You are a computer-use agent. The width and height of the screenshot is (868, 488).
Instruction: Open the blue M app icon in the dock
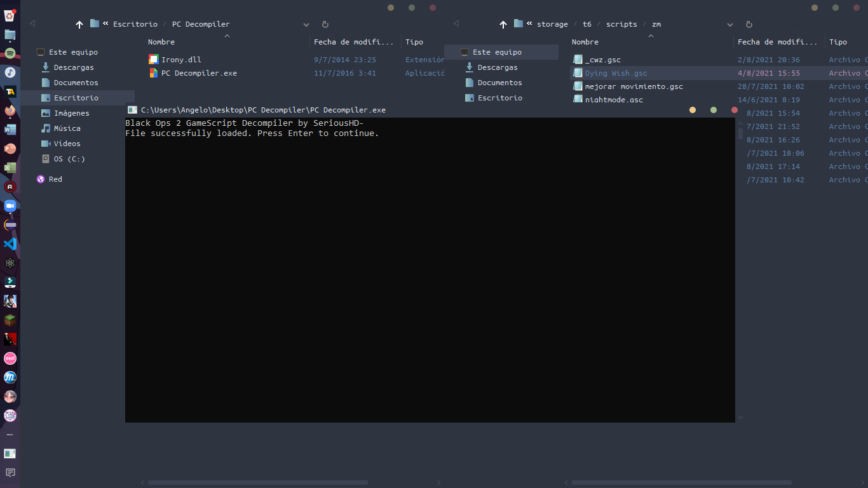(10, 377)
